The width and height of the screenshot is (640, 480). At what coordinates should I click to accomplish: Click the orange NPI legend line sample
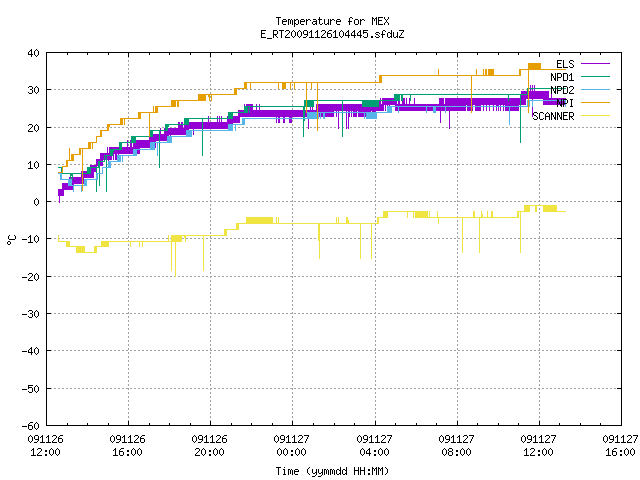click(x=595, y=102)
